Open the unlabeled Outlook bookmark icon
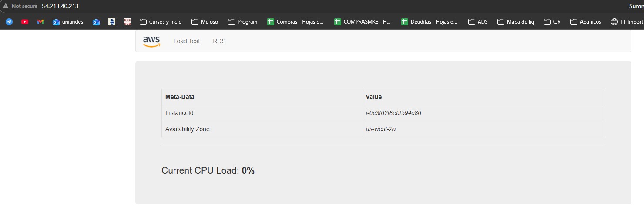644x218 pixels. (x=96, y=21)
